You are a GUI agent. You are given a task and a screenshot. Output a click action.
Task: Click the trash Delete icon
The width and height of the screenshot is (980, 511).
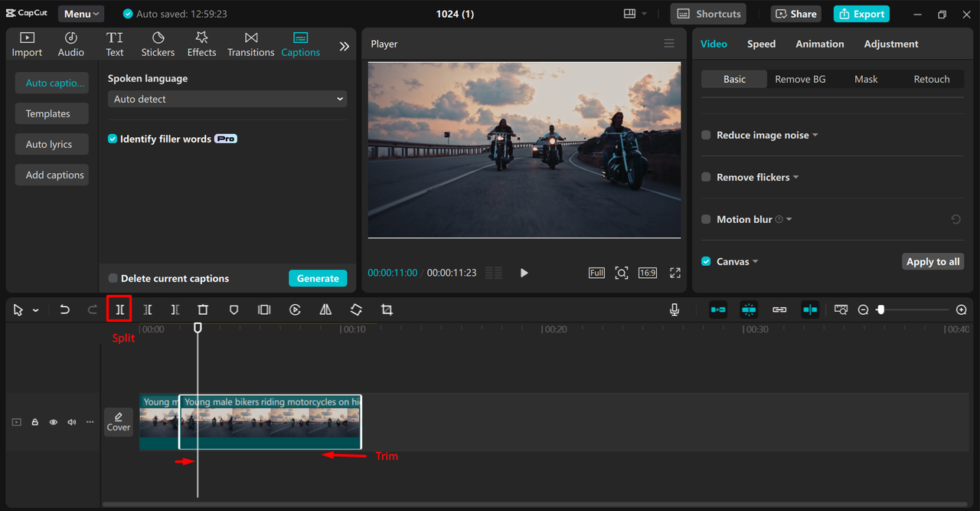[203, 310]
